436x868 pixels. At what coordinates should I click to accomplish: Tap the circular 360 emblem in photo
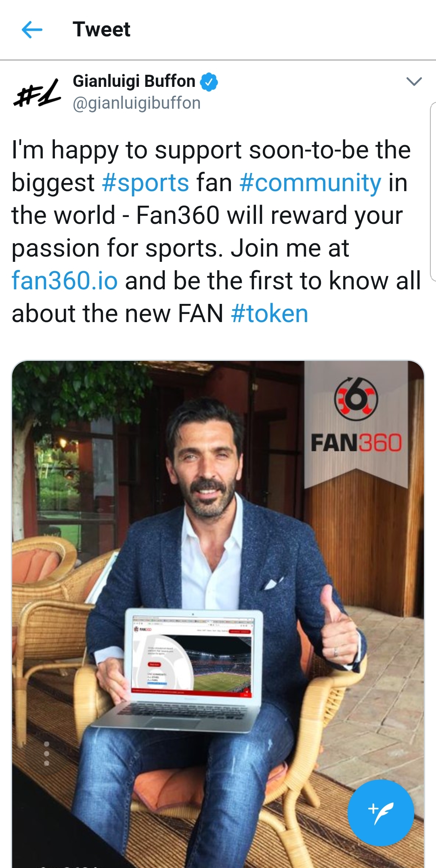(356, 399)
